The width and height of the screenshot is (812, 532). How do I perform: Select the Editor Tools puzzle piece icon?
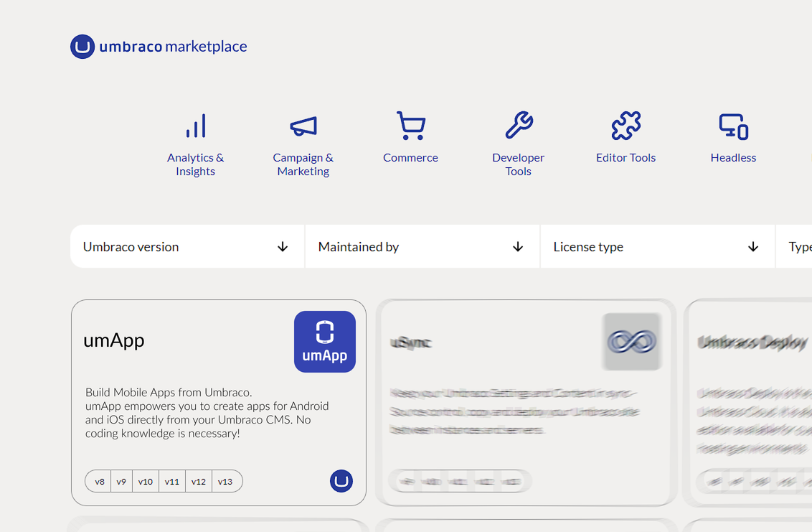click(x=625, y=126)
